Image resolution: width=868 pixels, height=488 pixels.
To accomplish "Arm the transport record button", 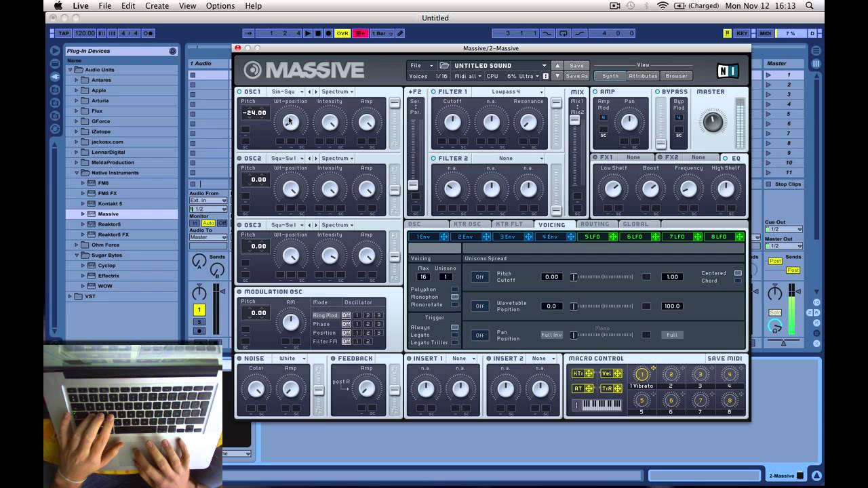I will pos(328,33).
